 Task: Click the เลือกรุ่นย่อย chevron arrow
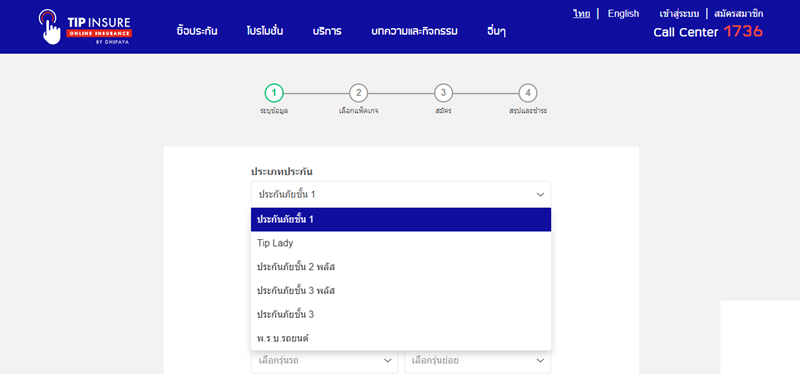(540, 361)
